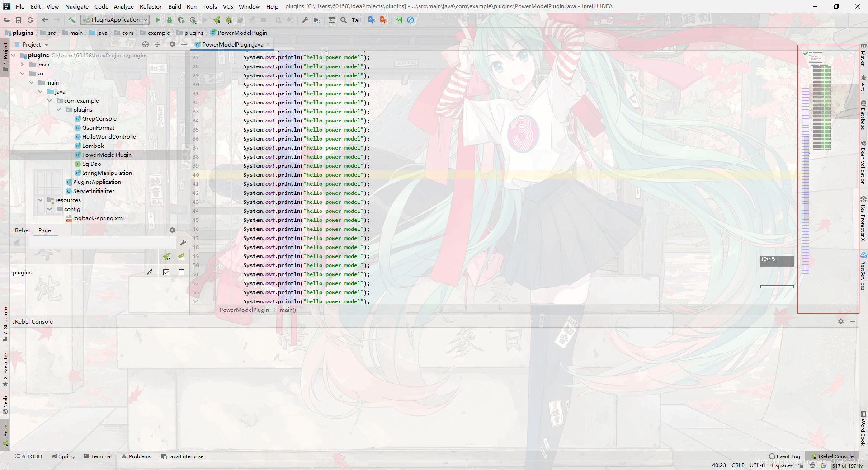
Task: Click UTF-8 encoding in status bar
Action: (x=757, y=465)
